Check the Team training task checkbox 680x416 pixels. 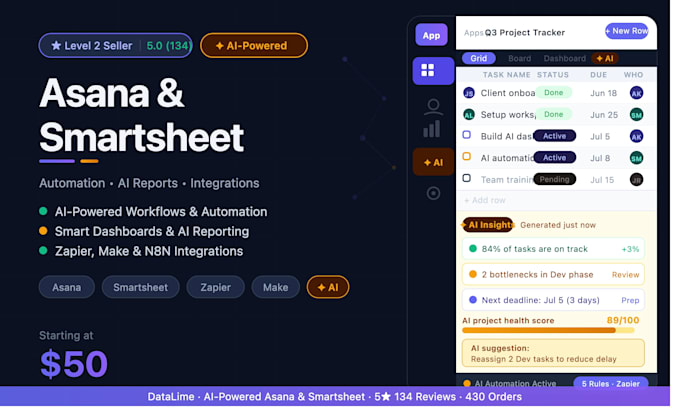(x=467, y=178)
